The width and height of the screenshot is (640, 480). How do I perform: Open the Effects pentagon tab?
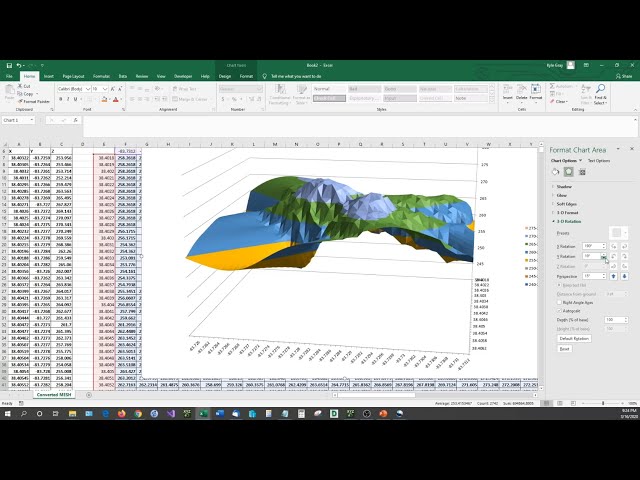click(x=569, y=172)
